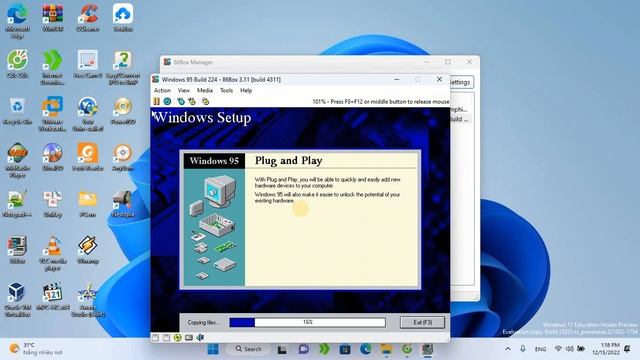Select the CCleaner desktop shortcut

point(88,18)
